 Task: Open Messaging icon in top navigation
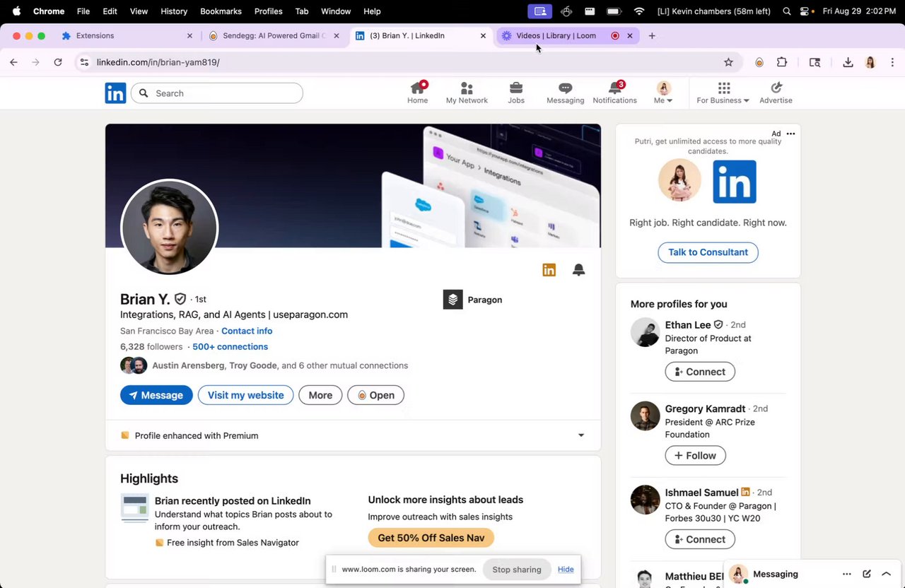(565, 93)
